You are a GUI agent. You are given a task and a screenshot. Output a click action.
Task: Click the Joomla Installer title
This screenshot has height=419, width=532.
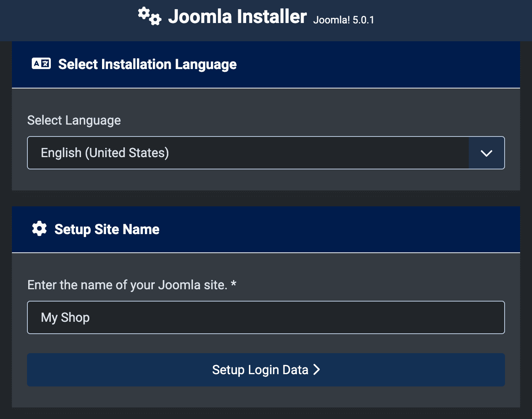click(x=237, y=17)
